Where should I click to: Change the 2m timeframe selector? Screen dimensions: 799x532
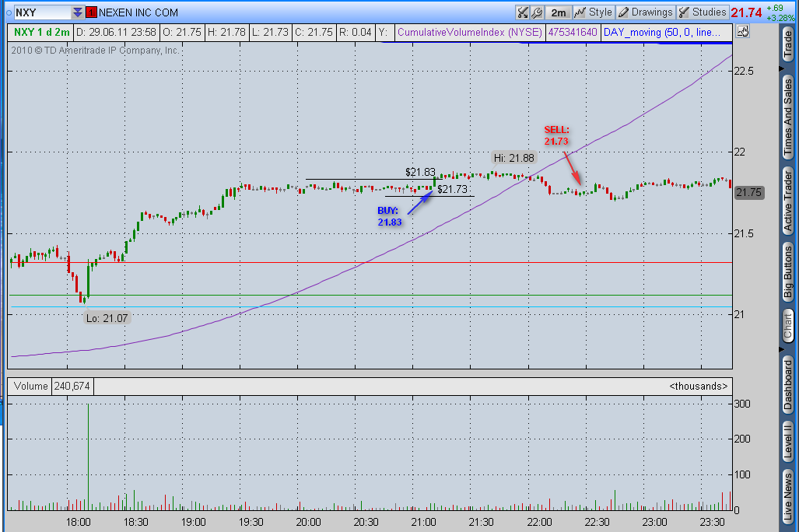point(558,12)
